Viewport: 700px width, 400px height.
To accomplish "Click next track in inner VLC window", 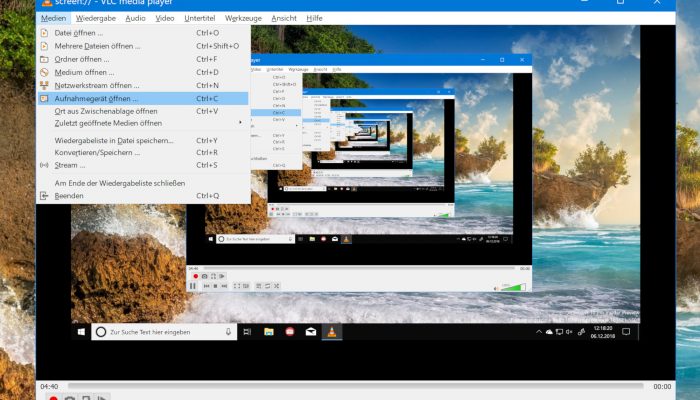I will click(x=224, y=286).
